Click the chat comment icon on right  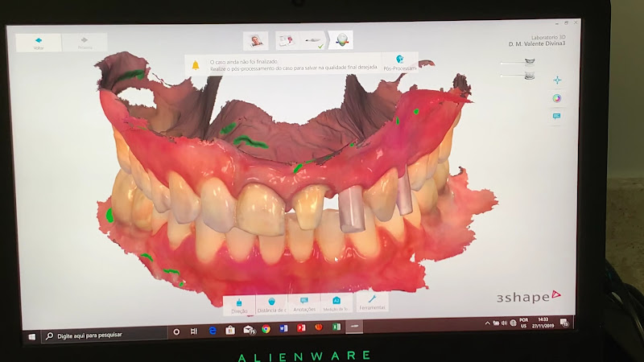click(556, 116)
